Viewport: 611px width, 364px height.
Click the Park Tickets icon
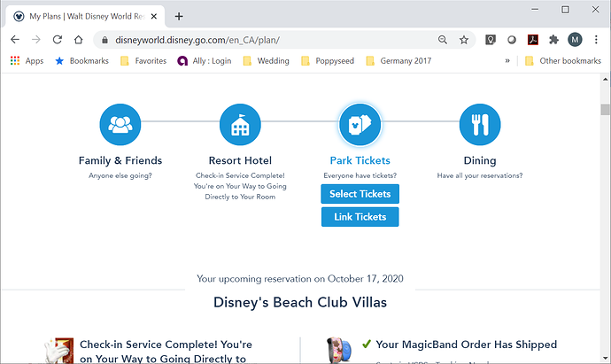[x=360, y=125]
